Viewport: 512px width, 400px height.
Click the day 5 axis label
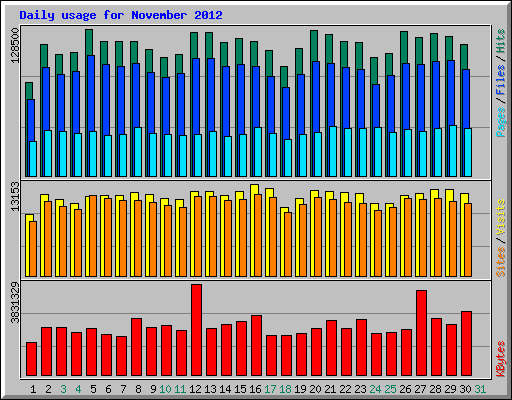pyautogui.click(x=93, y=389)
